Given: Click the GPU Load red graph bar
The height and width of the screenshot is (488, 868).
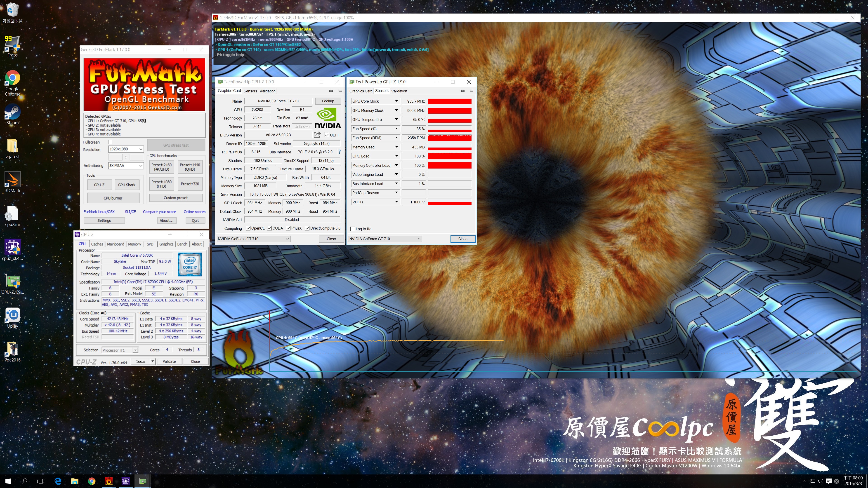Looking at the screenshot, I should (x=450, y=156).
